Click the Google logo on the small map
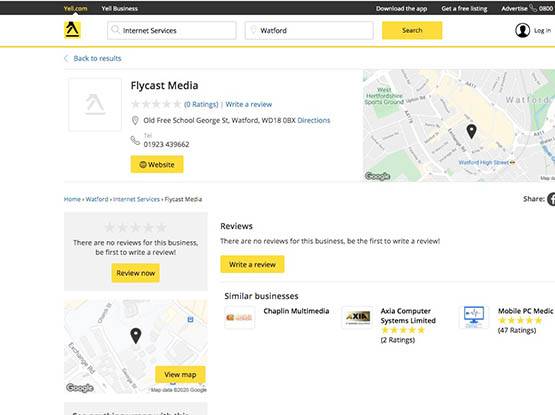 [x=80, y=388]
